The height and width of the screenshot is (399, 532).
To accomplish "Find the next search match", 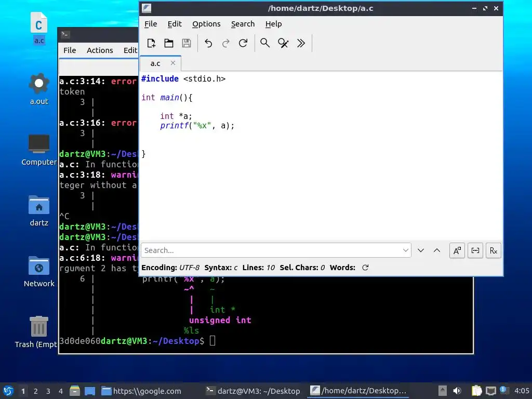I will [x=421, y=250].
